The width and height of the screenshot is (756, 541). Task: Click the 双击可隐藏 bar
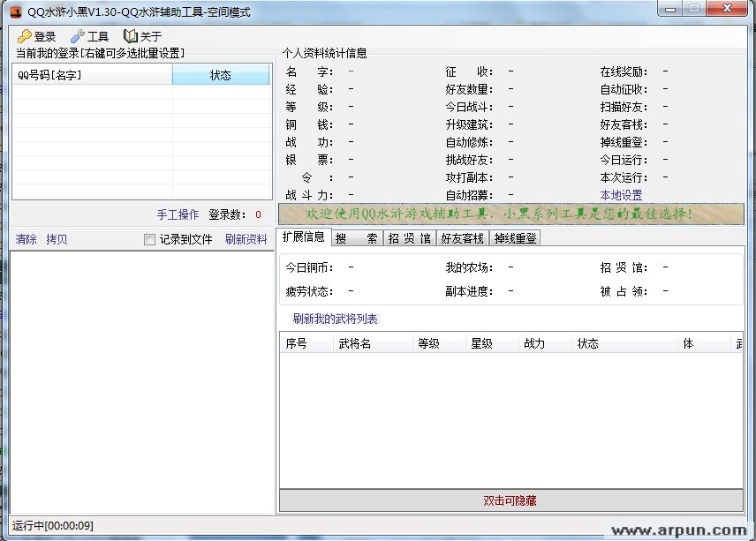(511, 500)
